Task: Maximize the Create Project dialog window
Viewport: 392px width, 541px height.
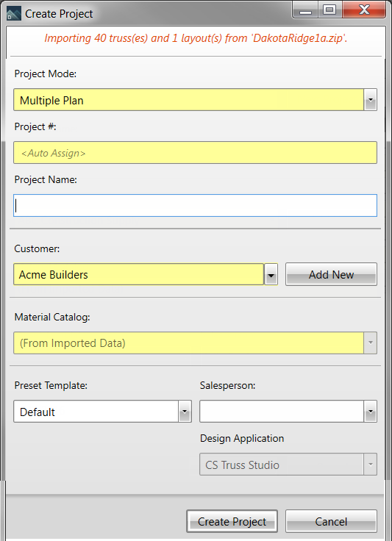Action: [x=330, y=10]
